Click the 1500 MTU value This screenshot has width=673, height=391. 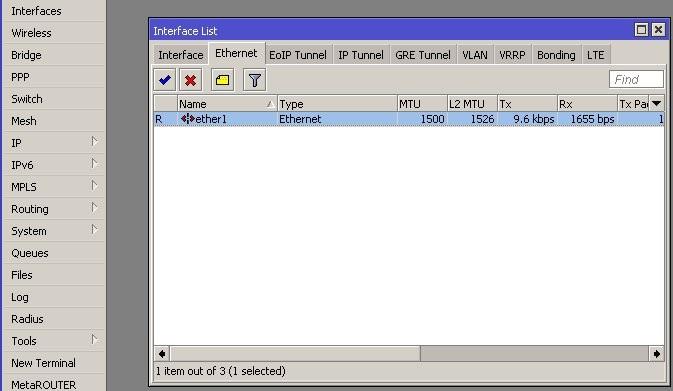432,119
